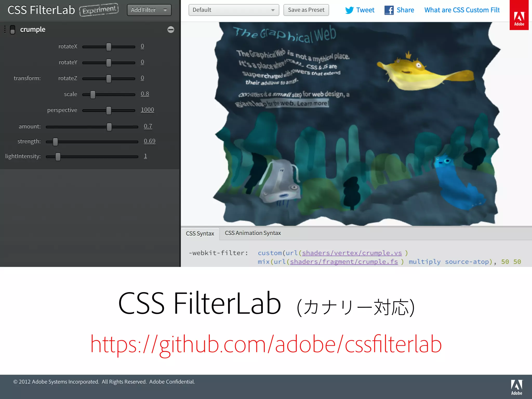Click the red Adobe logo badge
Image resolution: width=532 pixels, height=399 pixels.
click(x=519, y=15)
